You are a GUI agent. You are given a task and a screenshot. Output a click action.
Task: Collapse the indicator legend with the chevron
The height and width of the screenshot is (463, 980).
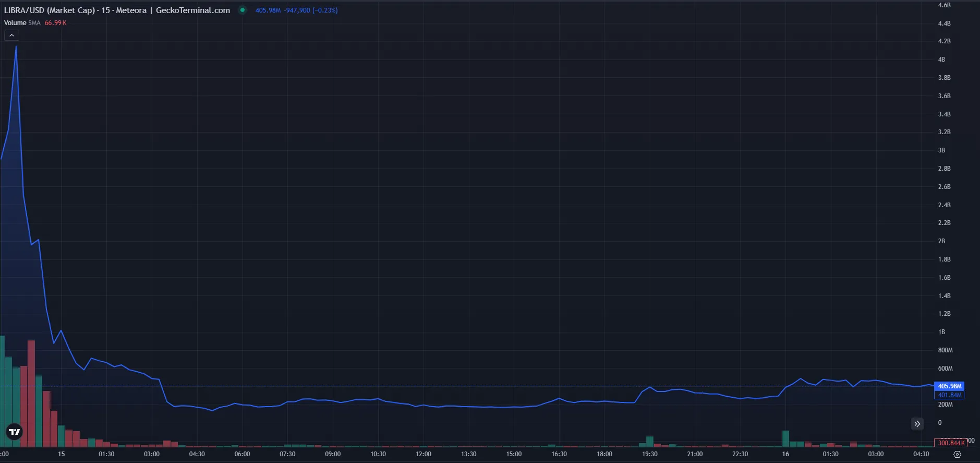11,35
